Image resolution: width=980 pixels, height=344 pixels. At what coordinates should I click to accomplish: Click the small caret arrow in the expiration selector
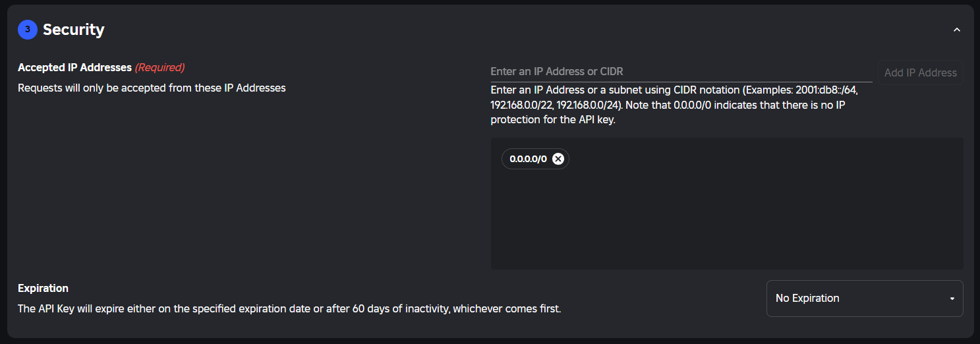(x=952, y=299)
